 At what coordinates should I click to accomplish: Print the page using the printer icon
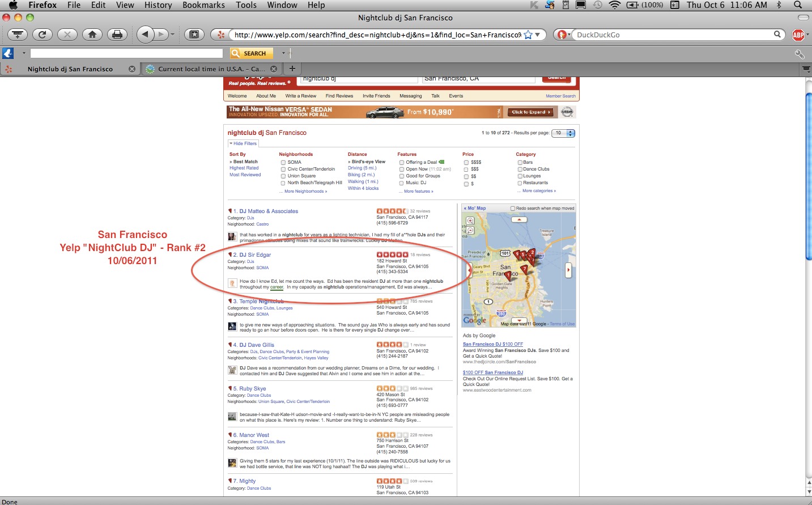117,35
